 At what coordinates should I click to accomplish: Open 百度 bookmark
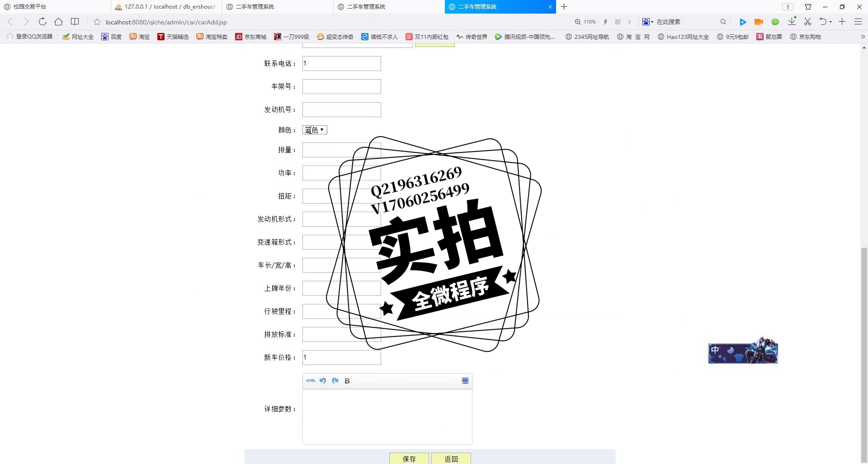(x=111, y=37)
